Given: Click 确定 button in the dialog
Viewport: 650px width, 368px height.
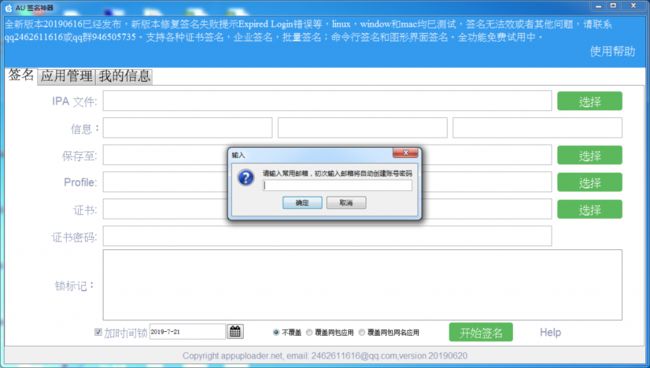Looking at the screenshot, I should tap(302, 203).
